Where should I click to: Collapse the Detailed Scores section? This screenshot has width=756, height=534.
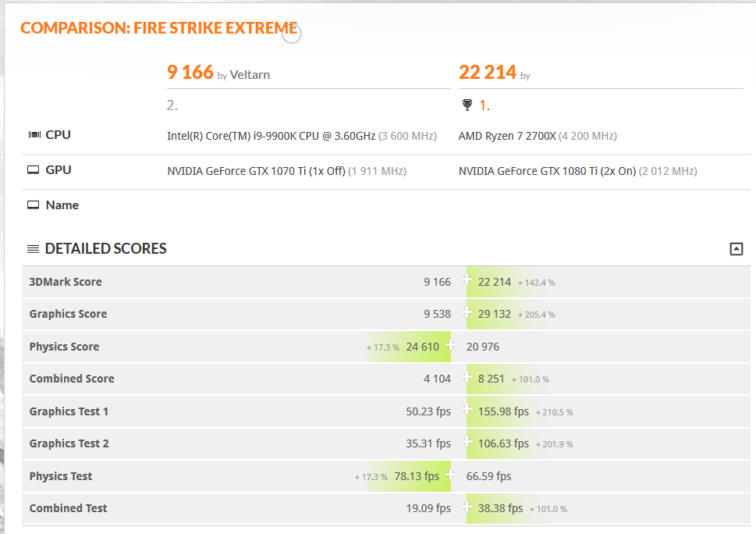[736, 249]
